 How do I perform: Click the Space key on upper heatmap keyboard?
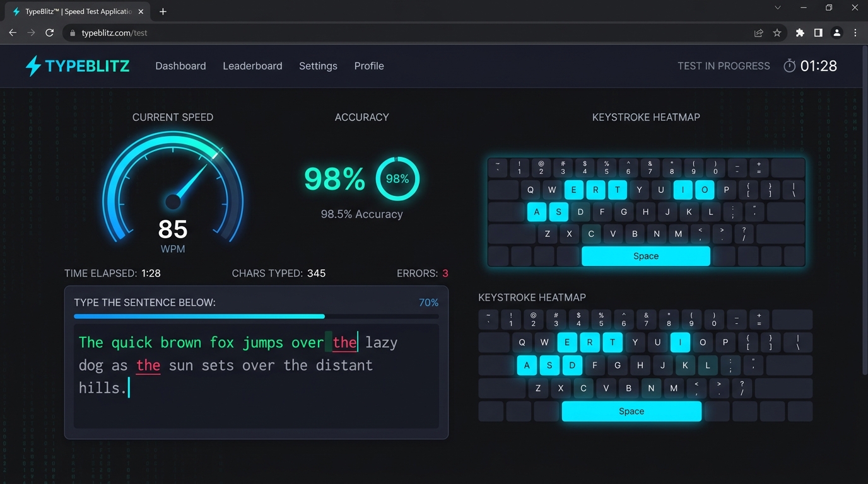pos(646,256)
